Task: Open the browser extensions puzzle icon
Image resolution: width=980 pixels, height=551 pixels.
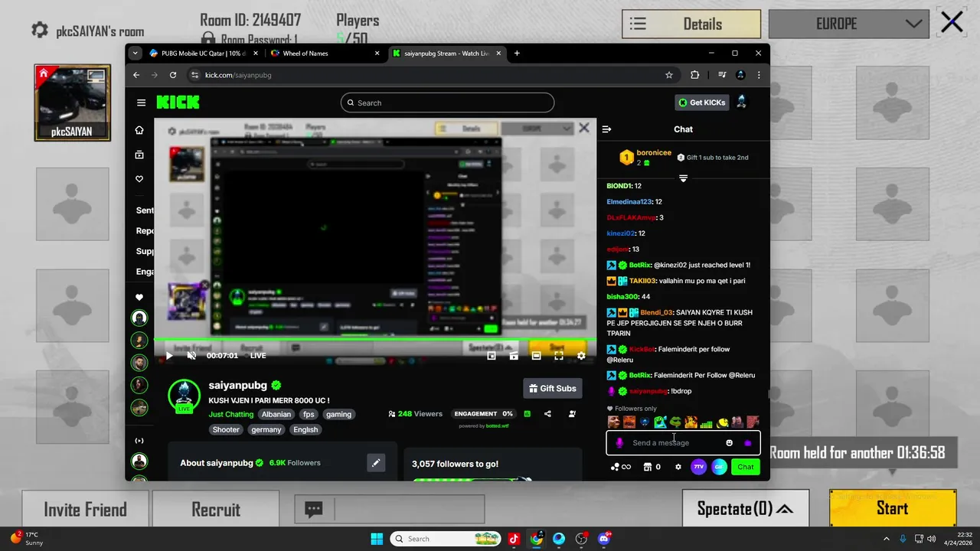Action: coord(694,75)
